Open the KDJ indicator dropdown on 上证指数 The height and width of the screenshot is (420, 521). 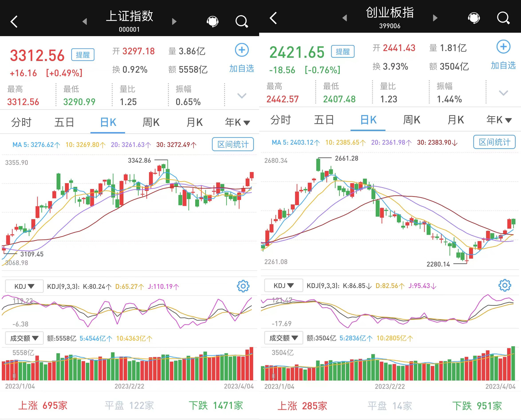(x=24, y=286)
